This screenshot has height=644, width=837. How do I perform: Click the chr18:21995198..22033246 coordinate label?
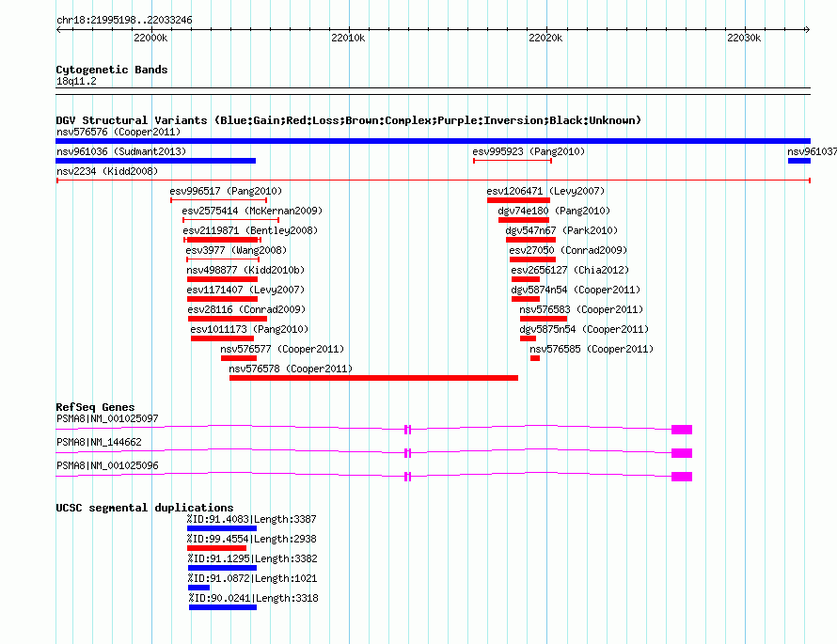(x=124, y=20)
